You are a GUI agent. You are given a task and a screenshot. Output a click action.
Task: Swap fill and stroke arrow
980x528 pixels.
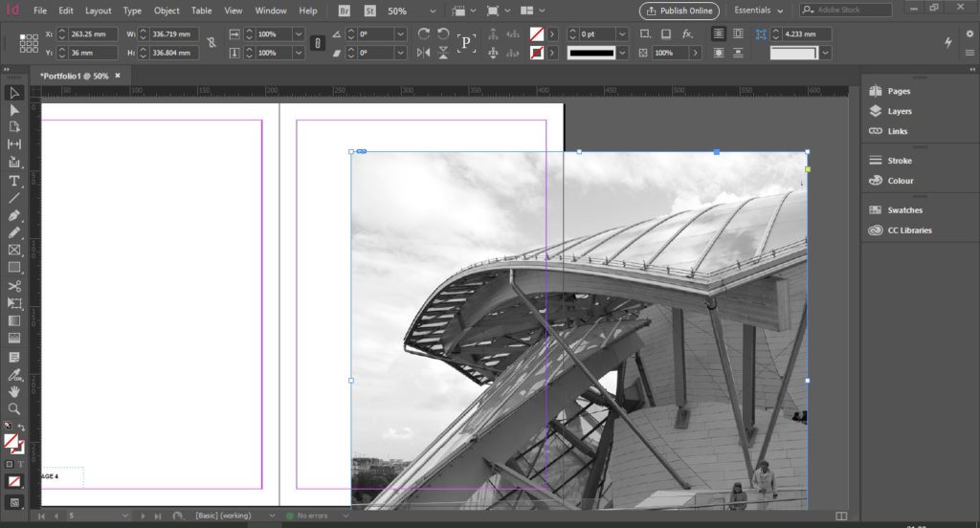pyautogui.click(x=21, y=427)
